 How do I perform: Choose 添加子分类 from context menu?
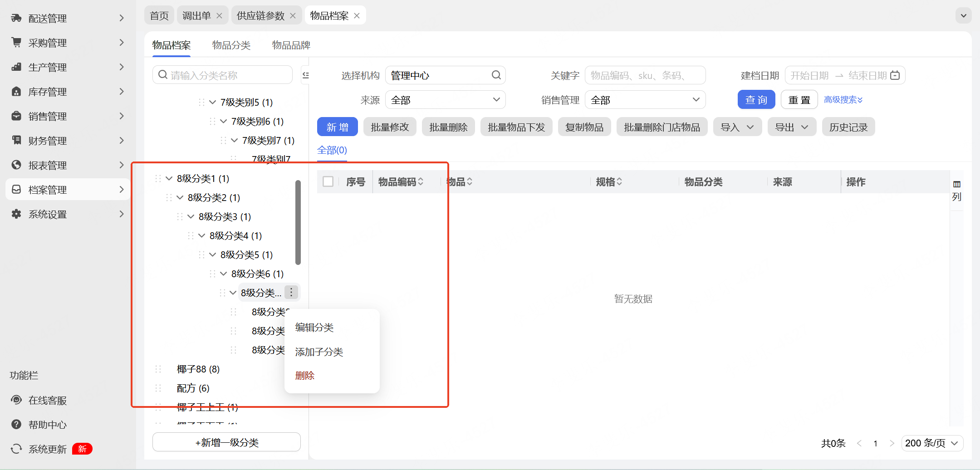tap(319, 352)
